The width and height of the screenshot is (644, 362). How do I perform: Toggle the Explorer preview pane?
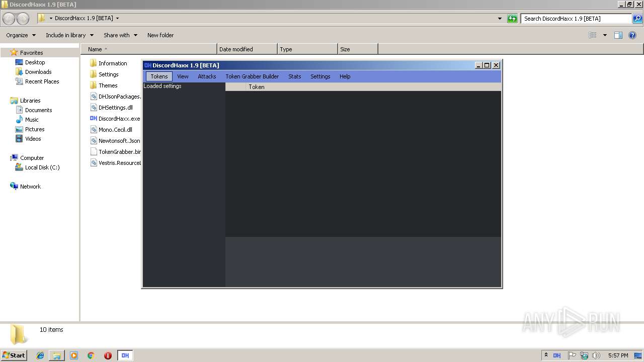618,35
